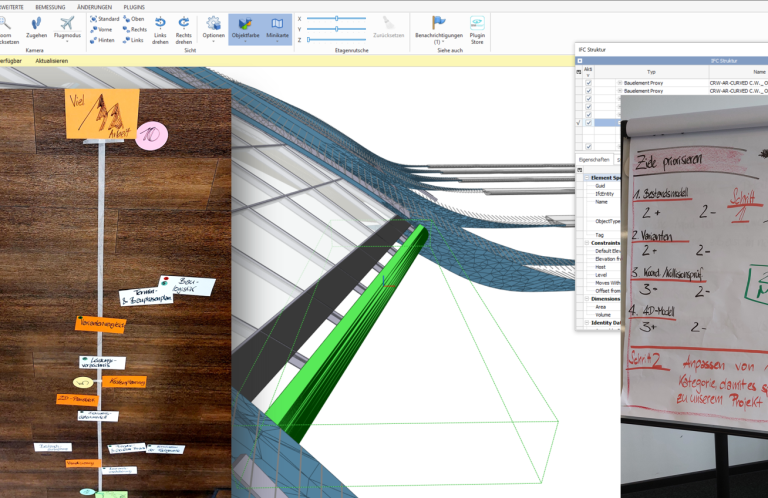
Task: Toggle the Objektfarbe button
Action: coord(245,29)
